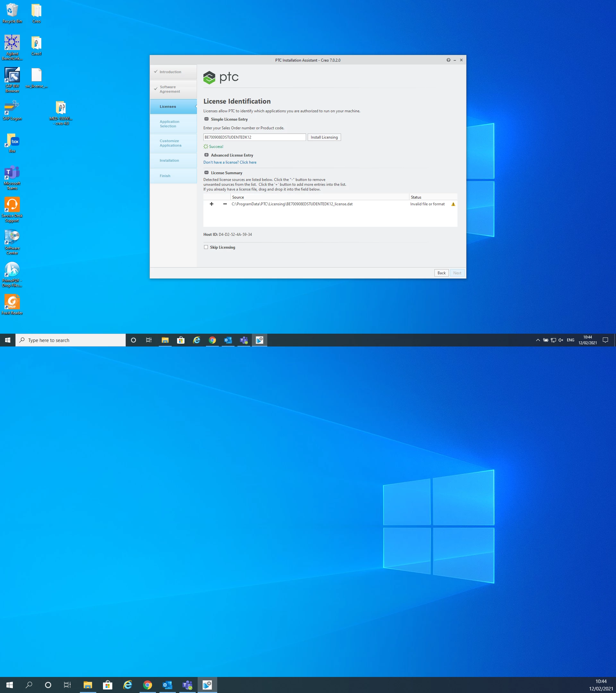616x693 pixels.
Task: Select the Software Agreement step
Action: coord(170,89)
